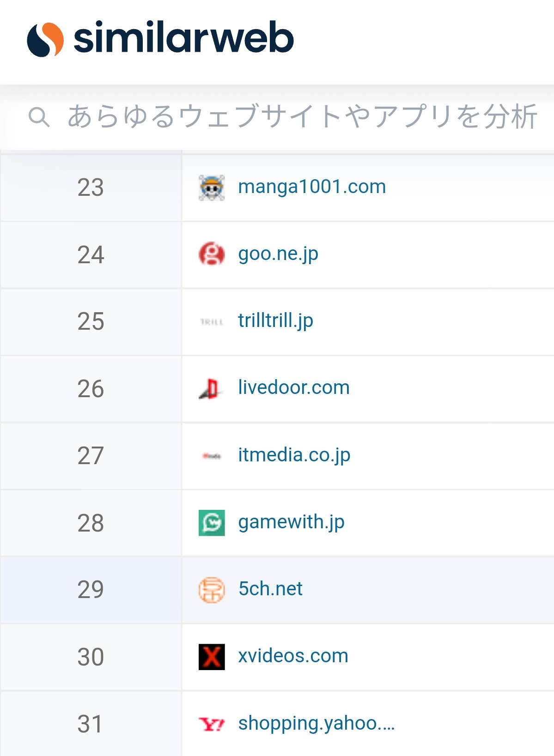Click the trilltrill.jp TRILL favicon

[212, 321]
